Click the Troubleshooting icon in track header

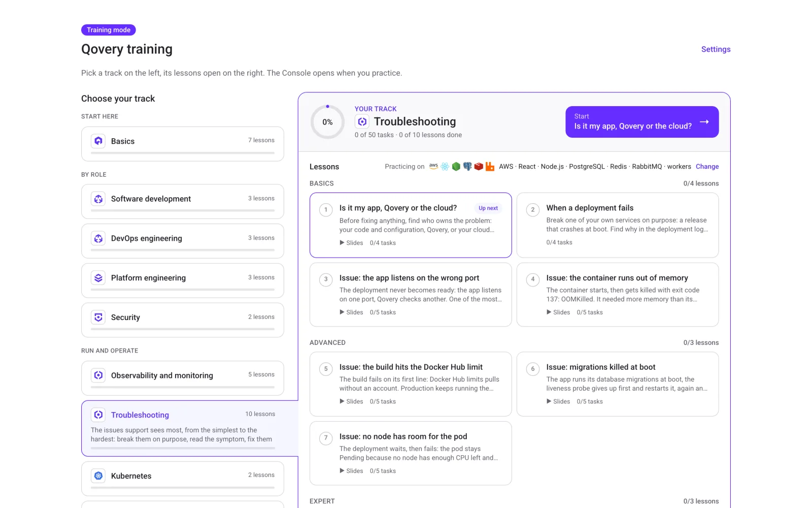coord(362,121)
